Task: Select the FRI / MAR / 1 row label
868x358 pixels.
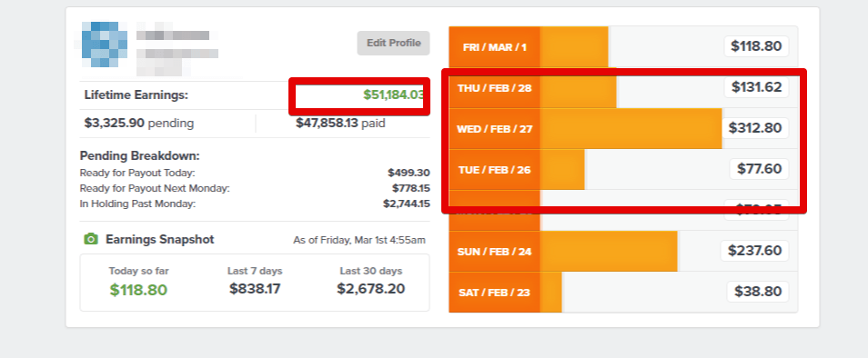Action: tap(494, 47)
